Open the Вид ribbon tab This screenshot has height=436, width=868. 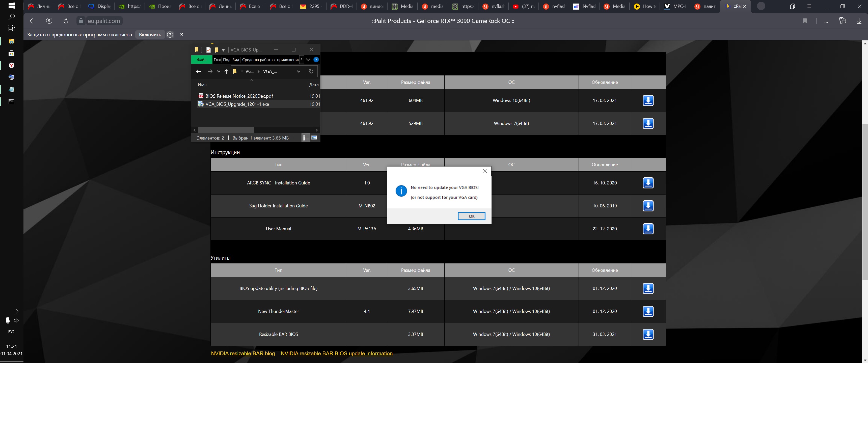tap(235, 60)
